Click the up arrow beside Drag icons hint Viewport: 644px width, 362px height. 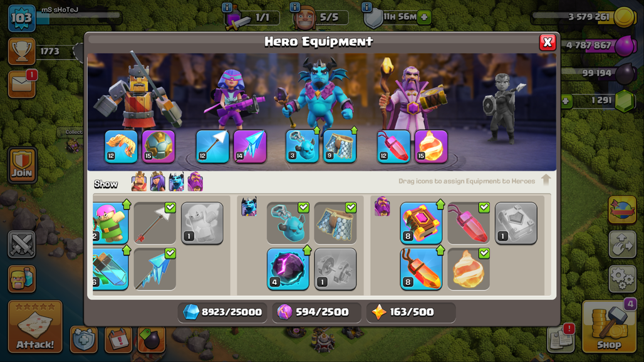[546, 180]
